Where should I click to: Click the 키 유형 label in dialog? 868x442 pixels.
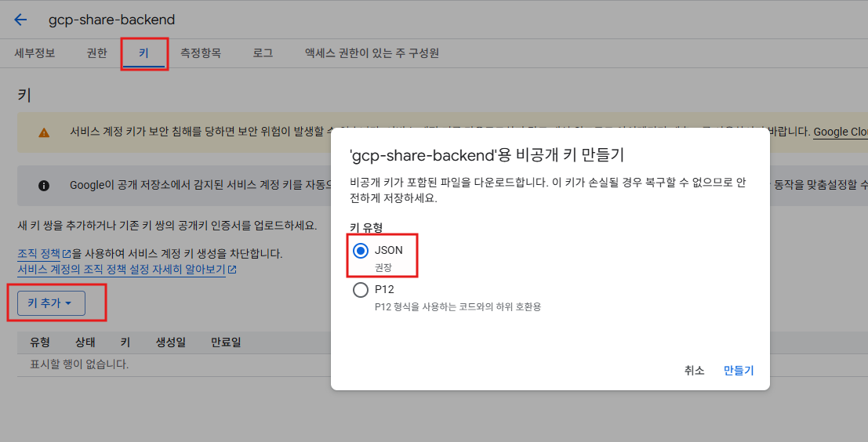click(366, 227)
